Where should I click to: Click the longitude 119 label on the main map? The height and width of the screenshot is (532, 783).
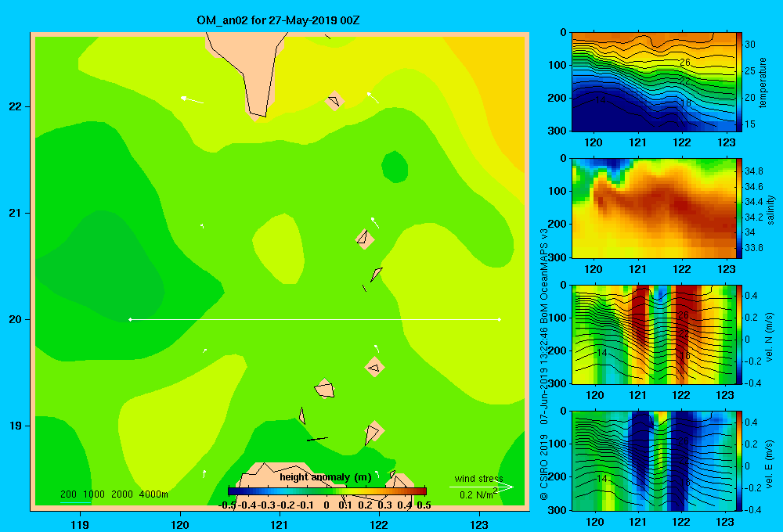pos(80,524)
